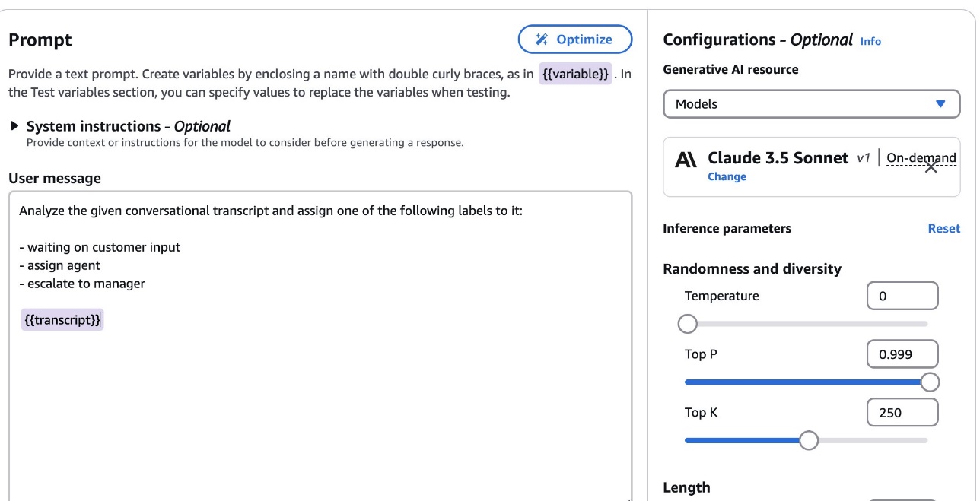The image size is (980, 501).
Task: Expand the System instructions section
Action: (x=14, y=126)
